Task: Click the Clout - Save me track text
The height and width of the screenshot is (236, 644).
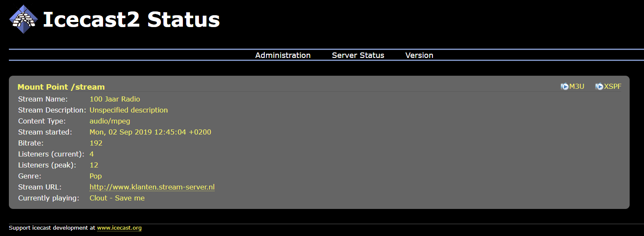Action: [x=117, y=198]
